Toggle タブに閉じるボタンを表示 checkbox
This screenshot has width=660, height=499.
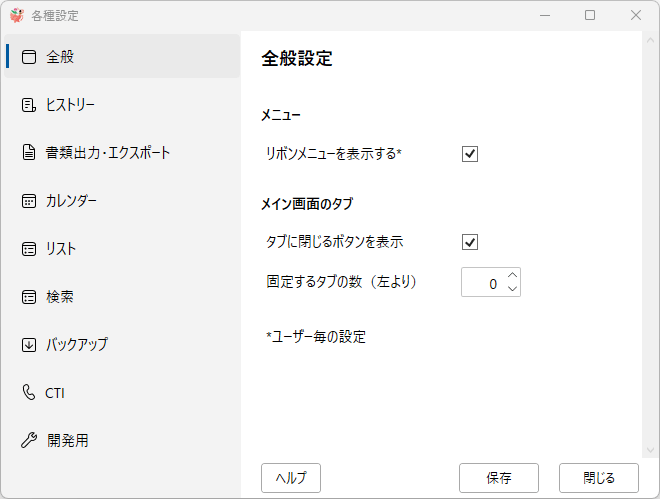coord(470,242)
